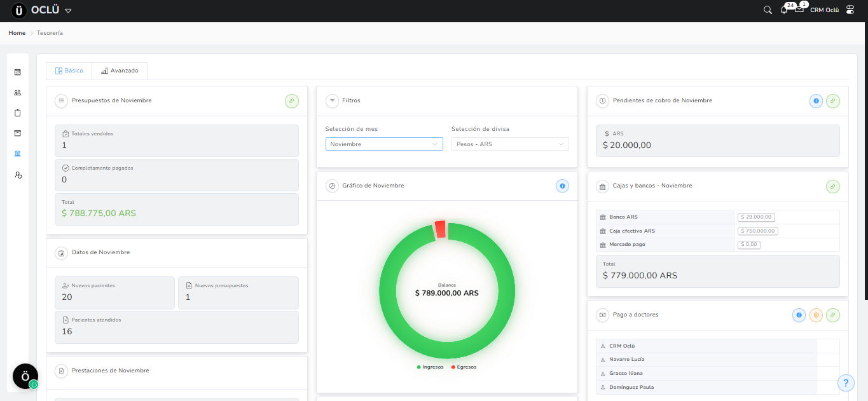Open patients icon in left sidebar
The width and height of the screenshot is (868, 401).
pos(18,93)
